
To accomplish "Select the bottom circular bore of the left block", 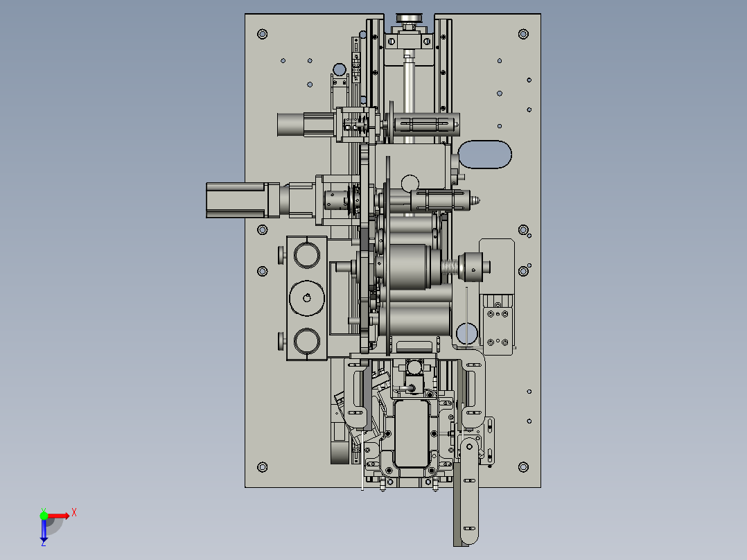I will pyautogui.click(x=307, y=341).
